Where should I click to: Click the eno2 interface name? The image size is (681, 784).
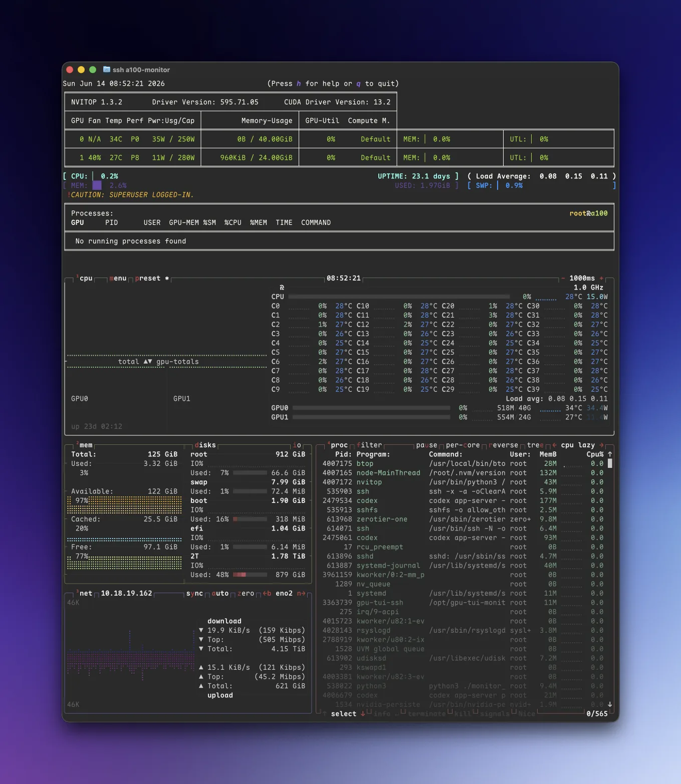coord(284,593)
